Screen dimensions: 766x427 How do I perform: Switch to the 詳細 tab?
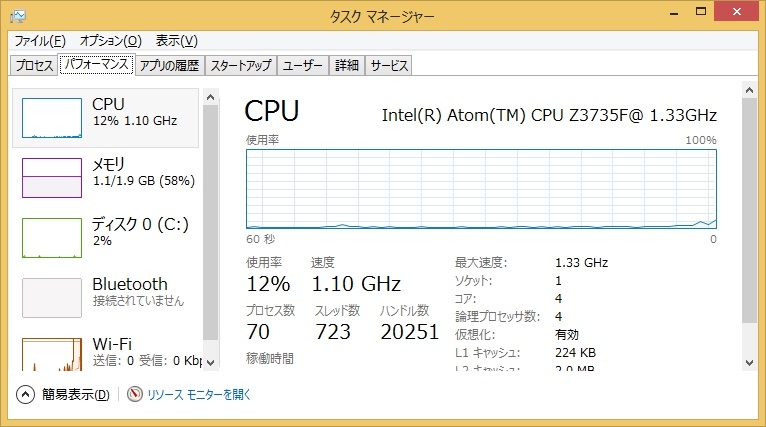coord(347,65)
